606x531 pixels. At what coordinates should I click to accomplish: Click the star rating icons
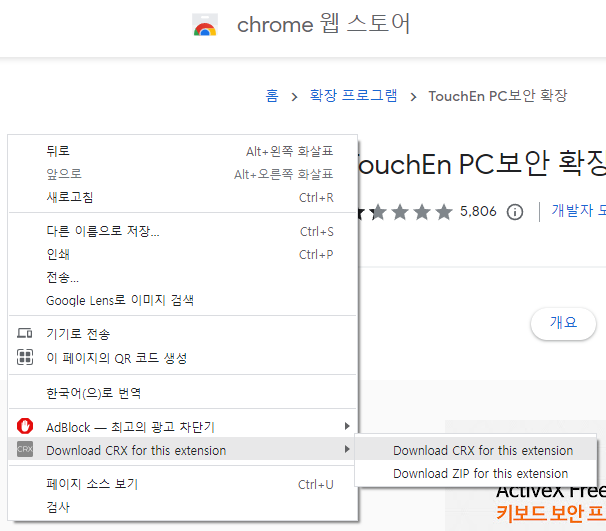pyautogui.click(x=405, y=212)
